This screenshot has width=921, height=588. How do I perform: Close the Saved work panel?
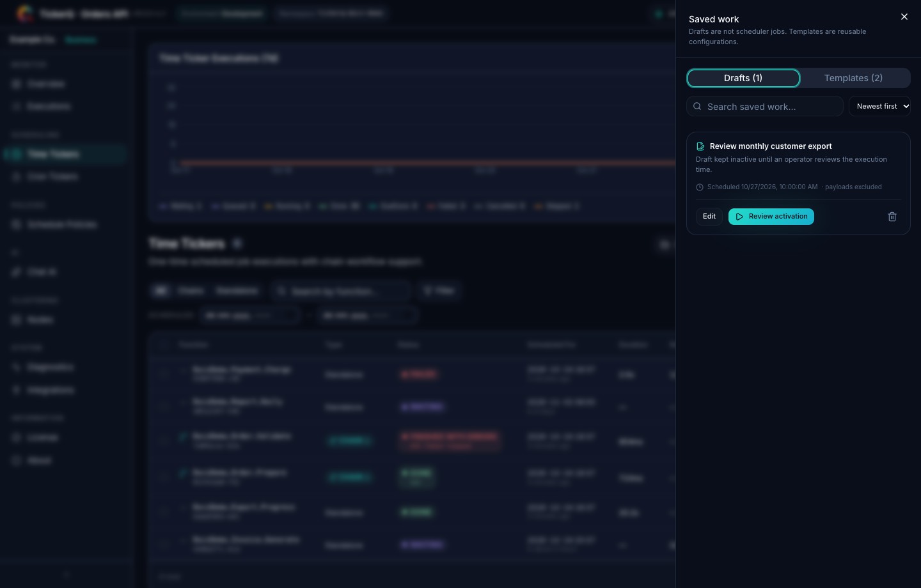[x=904, y=17]
